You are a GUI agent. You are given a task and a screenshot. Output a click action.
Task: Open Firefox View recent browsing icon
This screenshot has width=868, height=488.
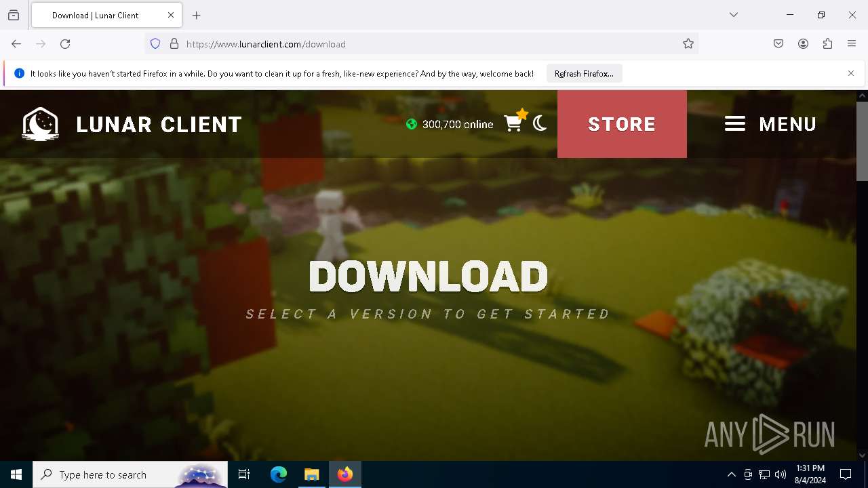pyautogui.click(x=14, y=15)
